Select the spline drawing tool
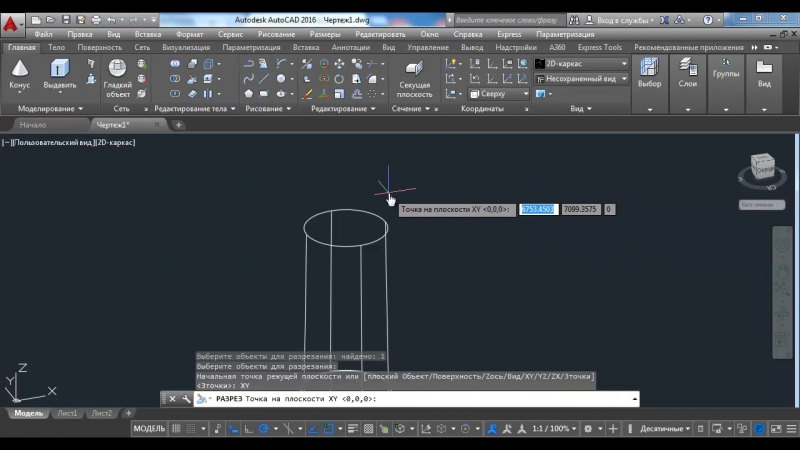 (248, 79)
